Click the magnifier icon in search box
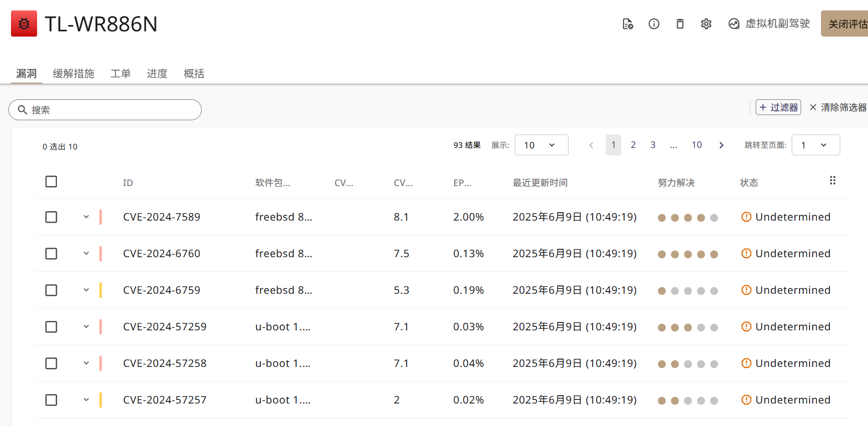The image size is (868, 426). pyautogui.click(x=22, y=110)
